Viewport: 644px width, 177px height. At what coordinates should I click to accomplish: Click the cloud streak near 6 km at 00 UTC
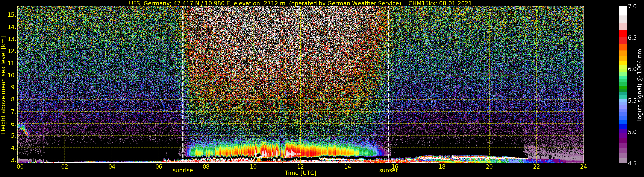pyautogui.click(x=23, y=130)
